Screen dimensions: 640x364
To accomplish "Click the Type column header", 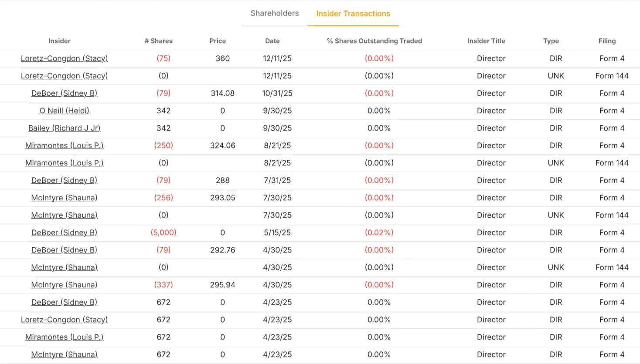I will click(551, 41).
